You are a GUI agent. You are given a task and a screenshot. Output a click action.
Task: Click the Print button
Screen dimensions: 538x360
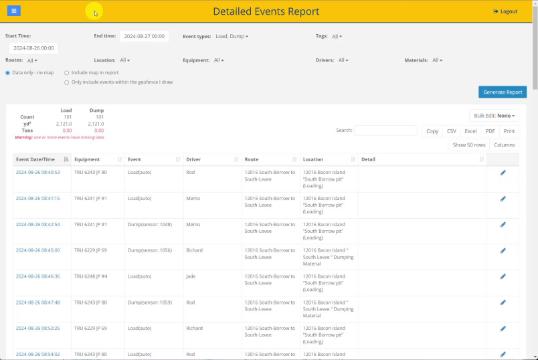click(509, 131)
